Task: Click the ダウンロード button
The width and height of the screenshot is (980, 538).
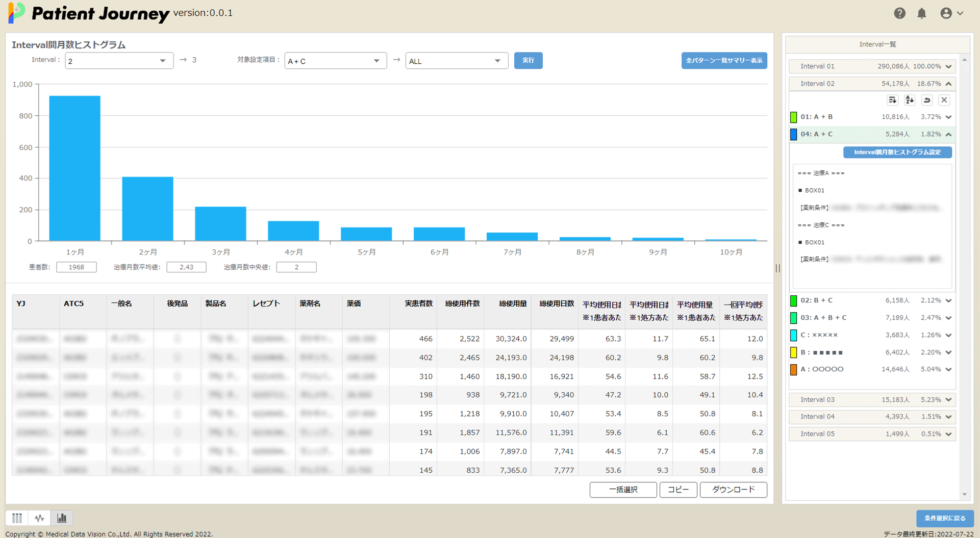Action: pyautogui.click(x=733, y=490)
